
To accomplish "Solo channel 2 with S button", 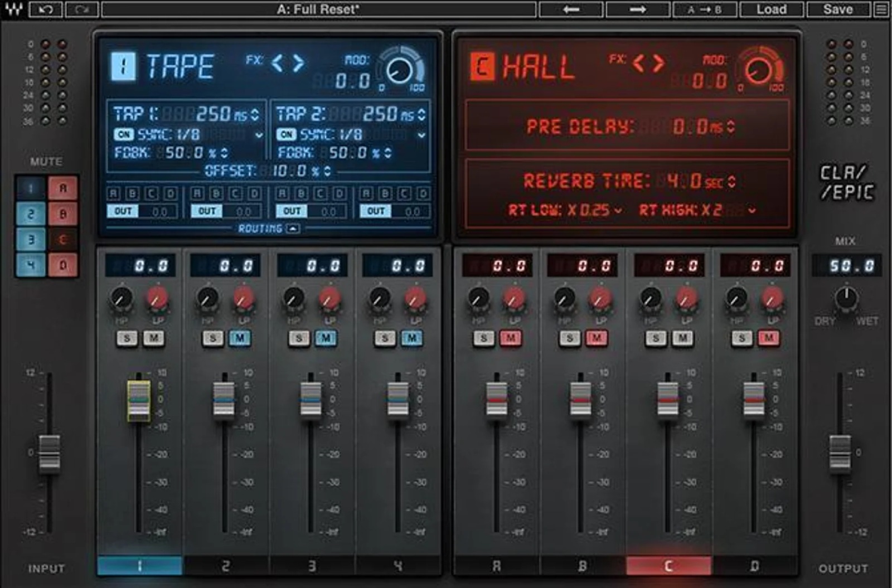I will pyautogui.click(x=213, y=338).
